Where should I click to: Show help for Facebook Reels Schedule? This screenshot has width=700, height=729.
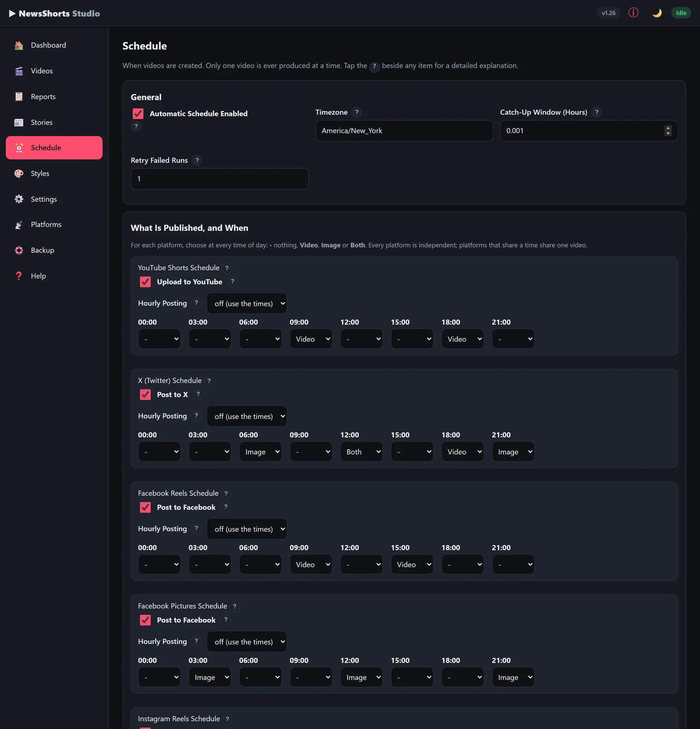point(226,493)
